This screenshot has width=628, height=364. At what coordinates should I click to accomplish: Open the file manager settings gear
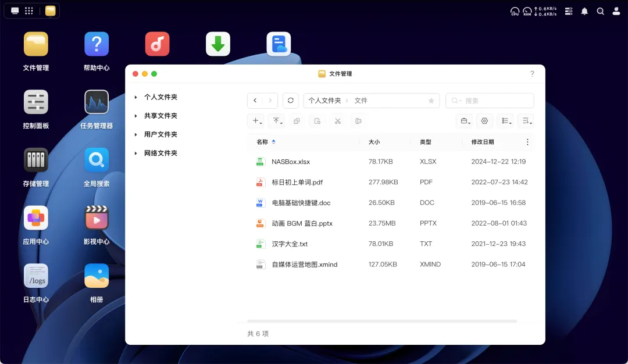click(484, 121)
